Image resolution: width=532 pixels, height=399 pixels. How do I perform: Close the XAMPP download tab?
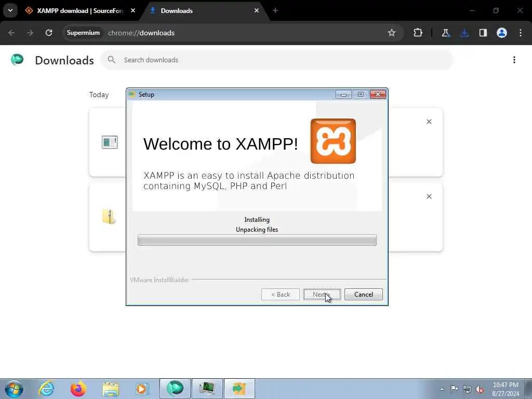coord(133,10)
